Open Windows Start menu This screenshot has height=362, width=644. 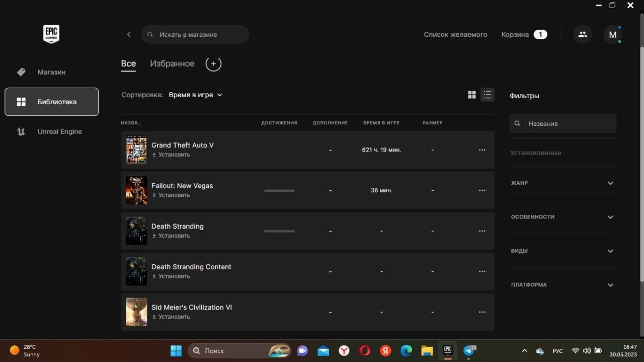(x=176, y=350)
